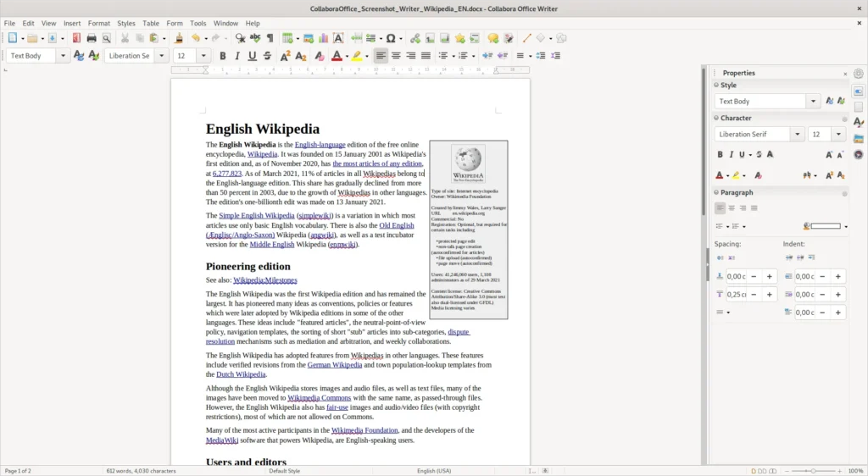Open the Table menu
This screenshot has width=868, height=476.
(x=151, y=23)
